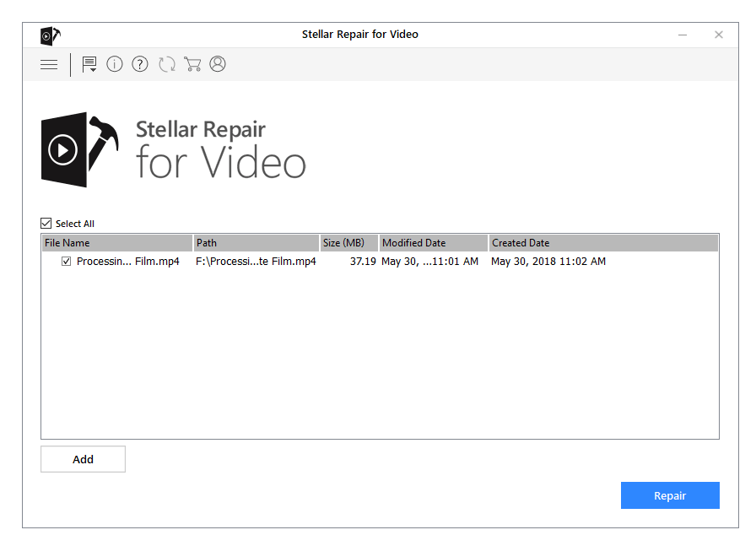Open the About info icon
This screenshot has height=546, width=756.
point(114,64)
